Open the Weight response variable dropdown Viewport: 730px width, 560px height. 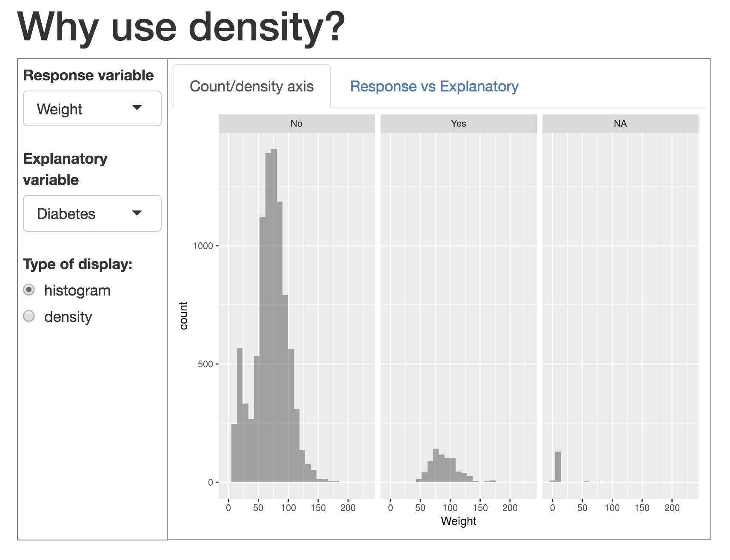pos(92,109)
